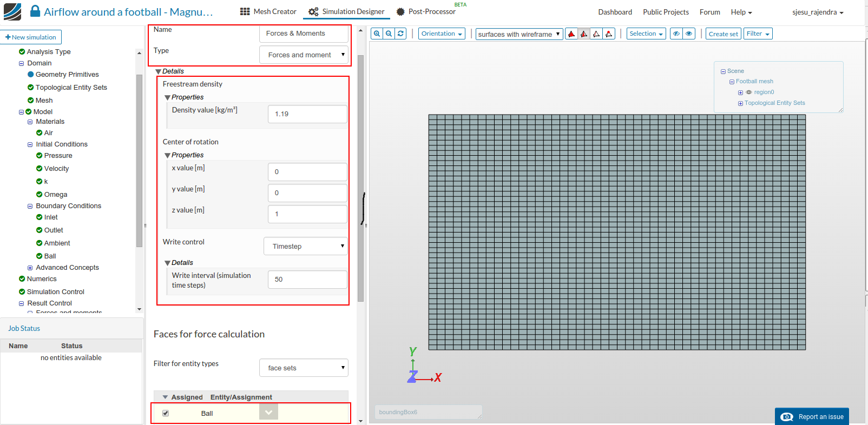This screenshot has width=868, height=425.
Task: Open the Post-Processor tab
Action: point(426,11)
